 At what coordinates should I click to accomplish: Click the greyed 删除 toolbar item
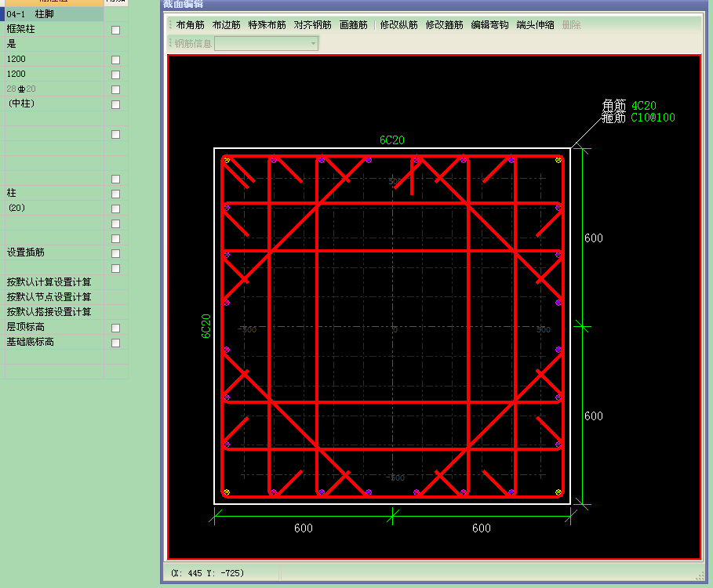click(x=571, y=25)
